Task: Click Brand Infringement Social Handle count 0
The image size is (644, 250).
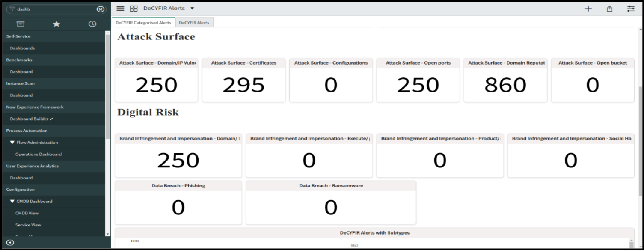Action: pos(571,161)
